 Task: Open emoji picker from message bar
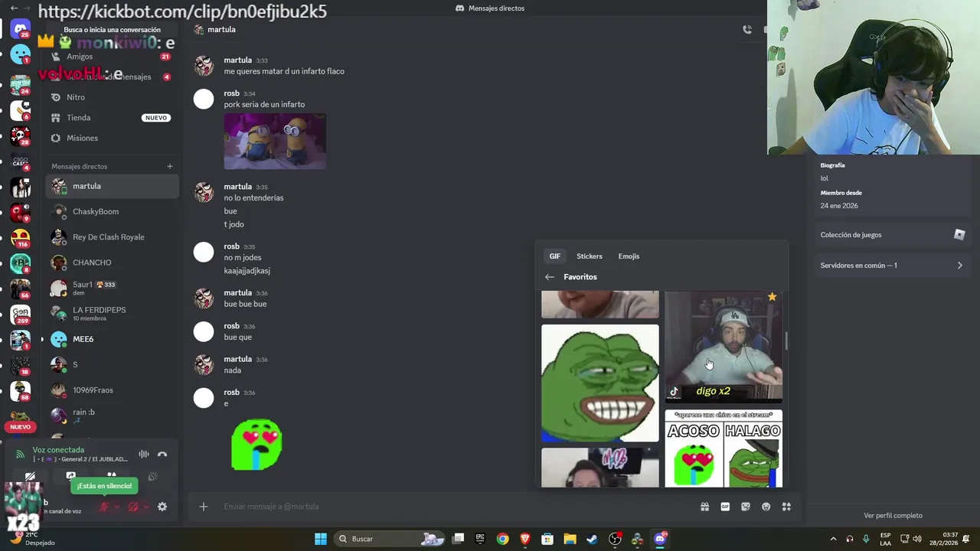[766, 507]
